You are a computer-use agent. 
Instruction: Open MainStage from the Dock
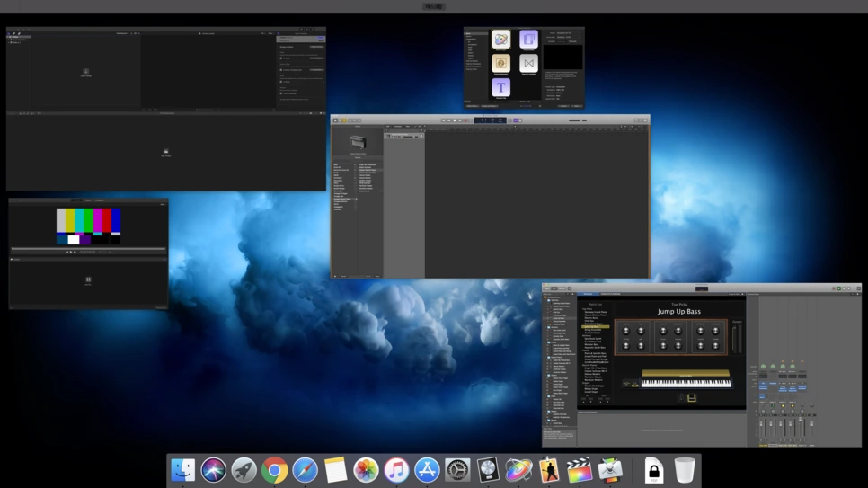point(549,469)
